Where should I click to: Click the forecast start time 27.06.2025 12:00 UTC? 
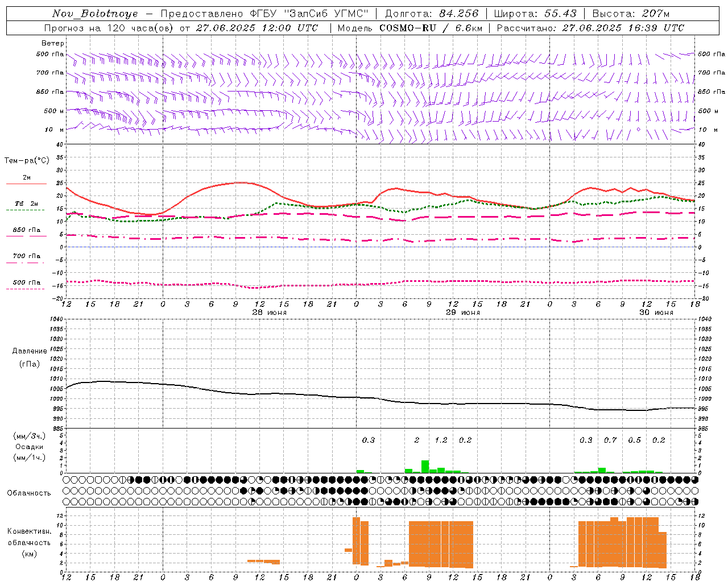click(257, 28)
